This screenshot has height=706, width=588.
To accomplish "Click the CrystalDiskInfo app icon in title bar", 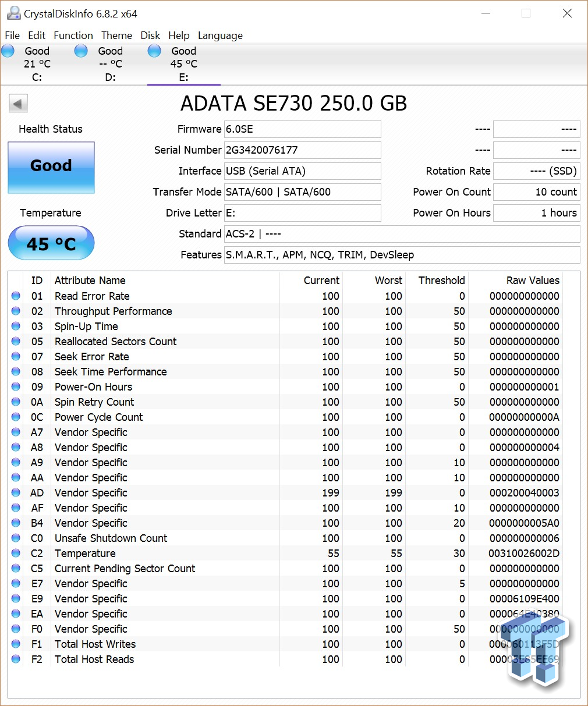I will 13,13.
